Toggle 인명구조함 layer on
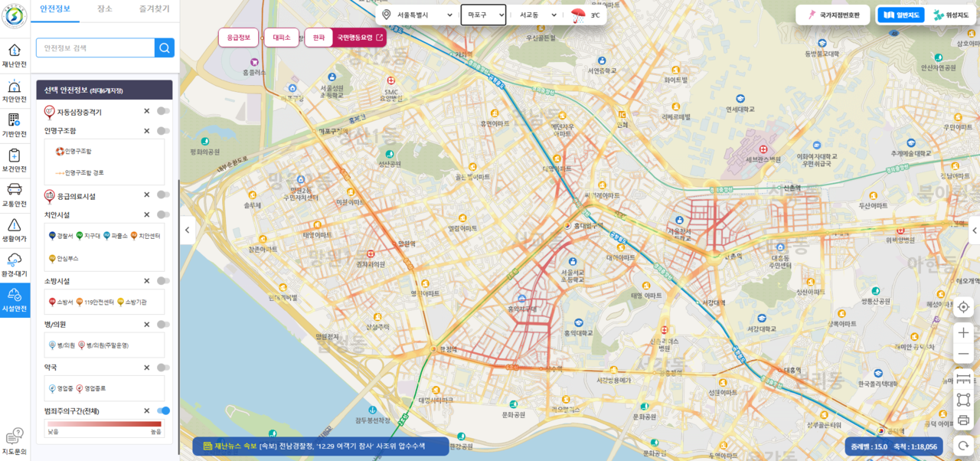Screen dimensions: 980x461 coord(163,131)
